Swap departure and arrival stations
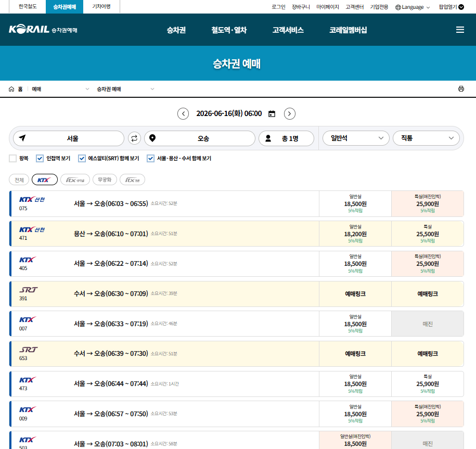 pyautogui.click(x=134, y=138)
